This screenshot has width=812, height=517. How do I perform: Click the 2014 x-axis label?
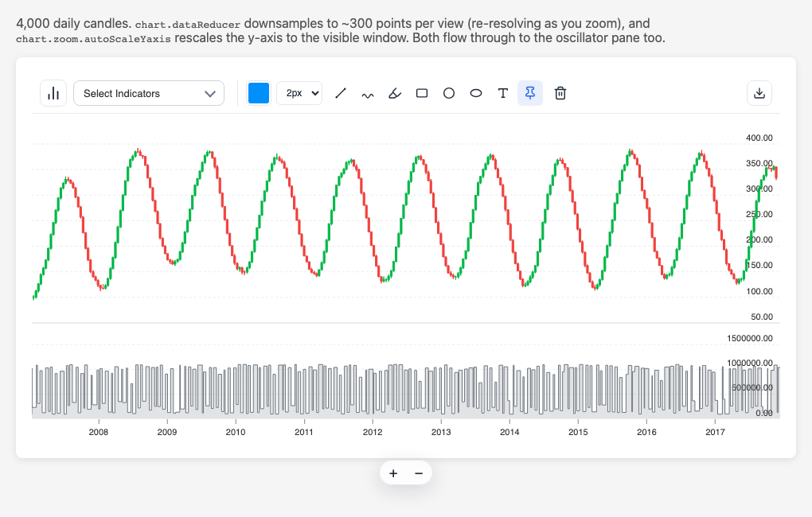(x=509, y=432)
